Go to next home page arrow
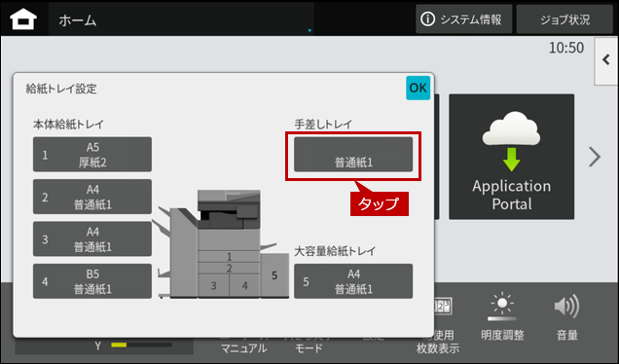This screenshot has width=619, height=364. pyautogui.click(x=595, y=157)
